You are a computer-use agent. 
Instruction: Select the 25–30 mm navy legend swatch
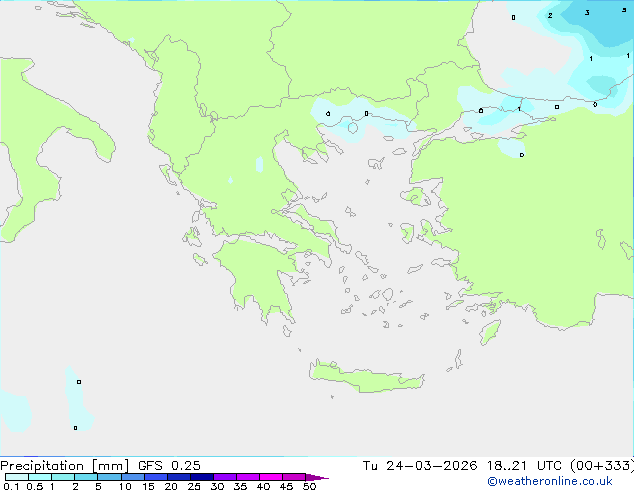point(202,477)
